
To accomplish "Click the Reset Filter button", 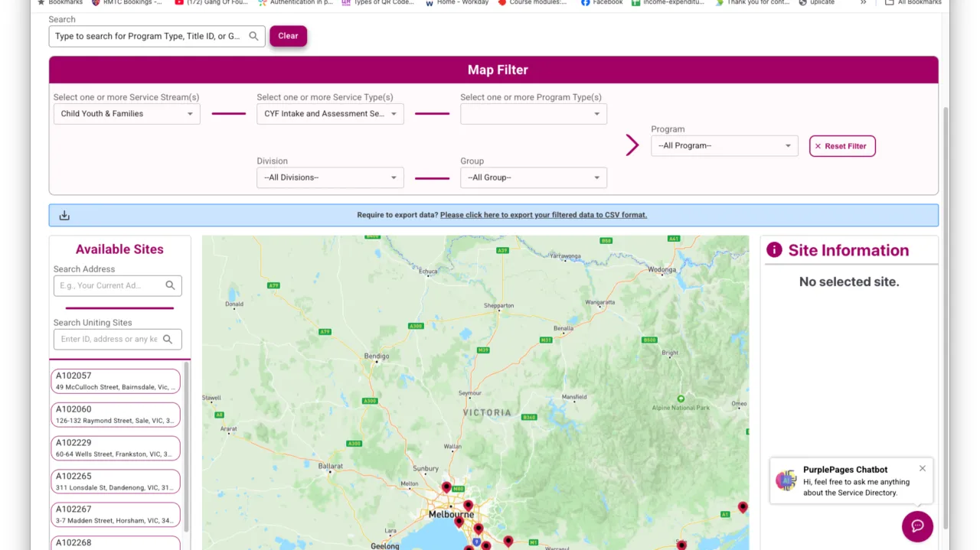I will click(842, 146).
